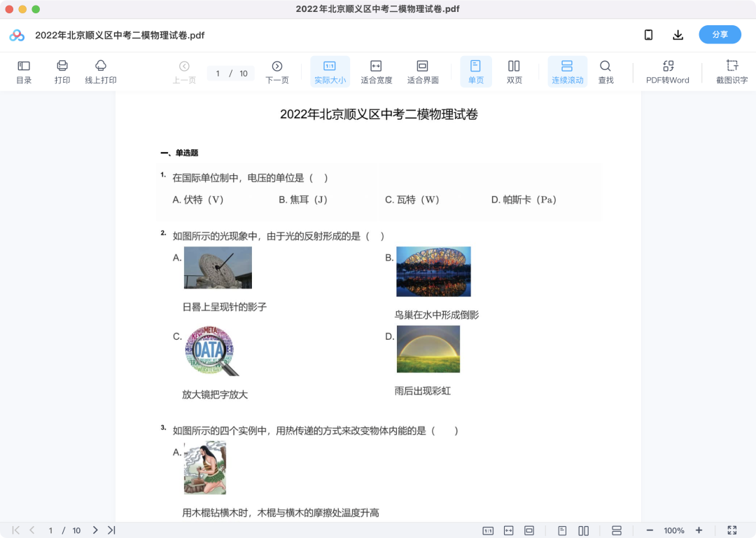This screenshot has width=756, height=538.
Task: Click the file name in the header bar
Action: (x=120, y=35)
